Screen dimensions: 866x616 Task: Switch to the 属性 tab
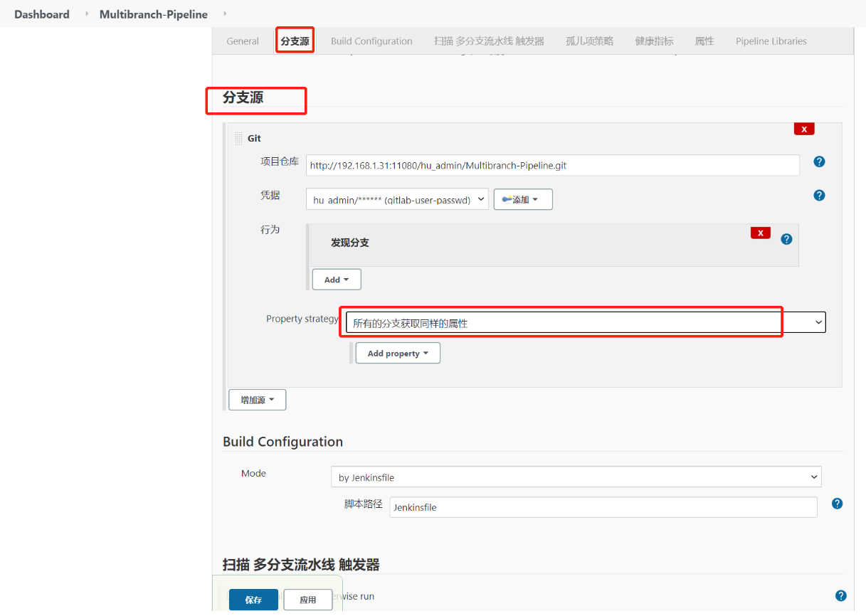tap(704, 41)
